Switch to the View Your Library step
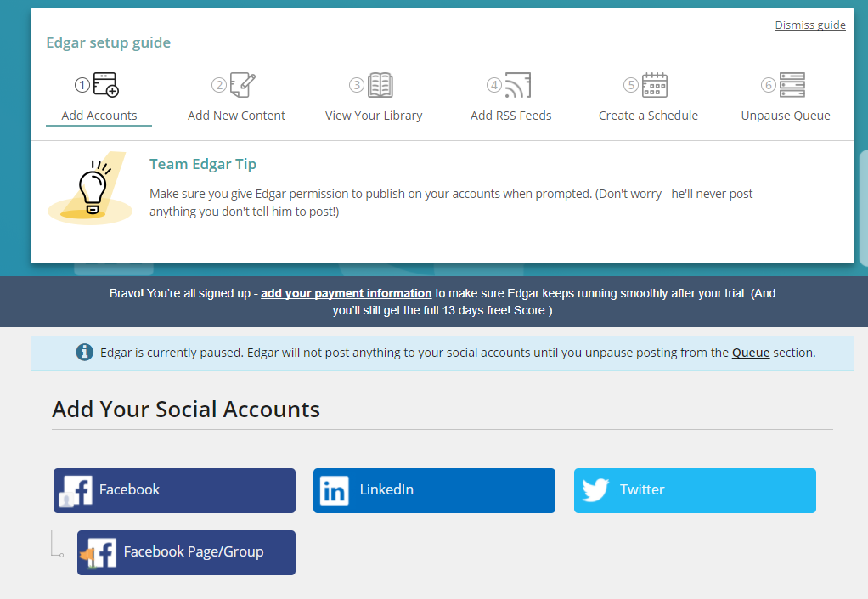 pyautogui.click(x=374, y=99)
